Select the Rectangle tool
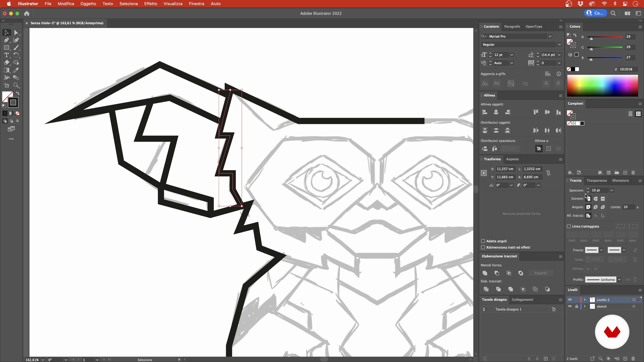This screenshot has height=362, width=644. pyautogui.click(x=7, y=47)
